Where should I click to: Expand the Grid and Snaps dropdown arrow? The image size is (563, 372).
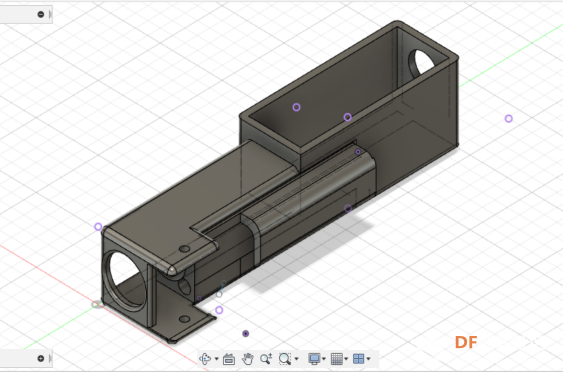346,359
